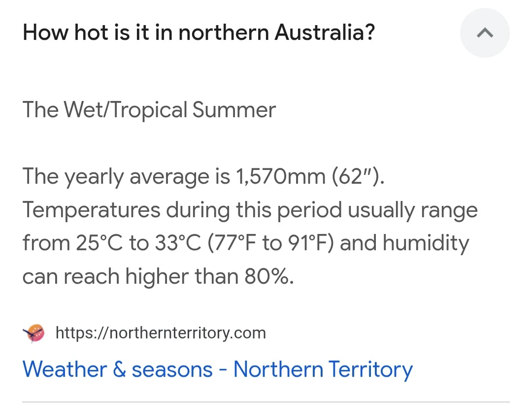Collapse the answer with the chevron icon
The width and height of the screenshot is (532, 403).
point(485,33)
